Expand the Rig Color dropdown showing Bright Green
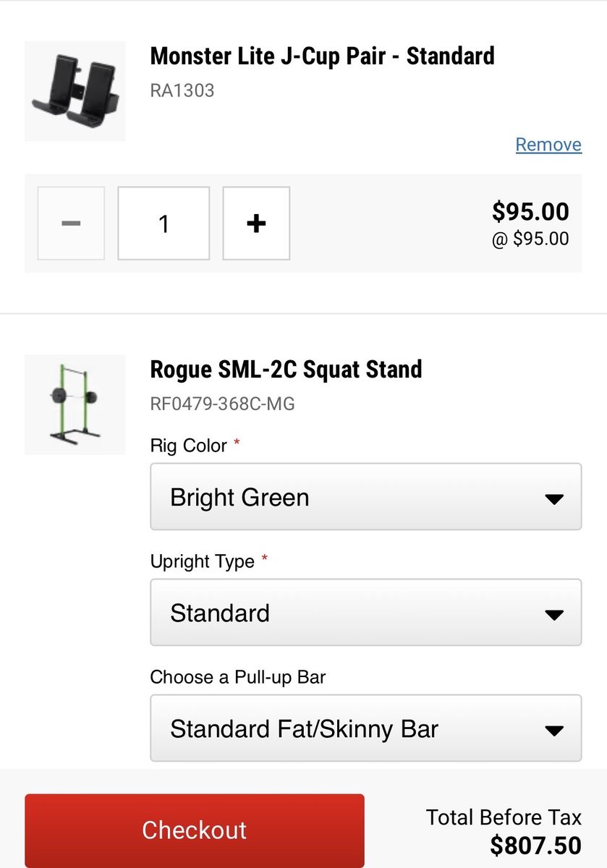The width and height of the screenshot is (607, 868). point(366,497)
